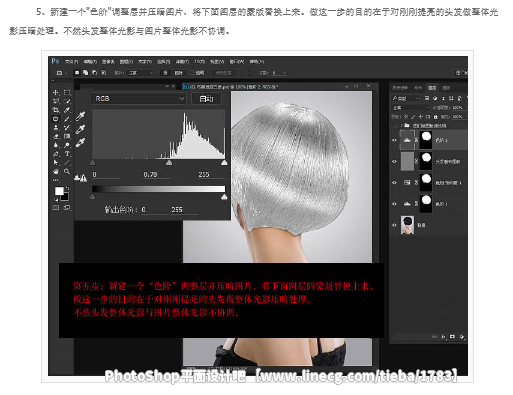Select the Quick Selection tool
This screenshot has height=395, width=513.
(67, 101)
